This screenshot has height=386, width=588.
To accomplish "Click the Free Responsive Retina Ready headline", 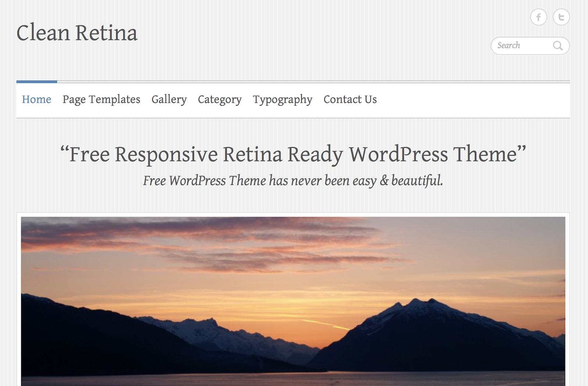I will [293, 154].
